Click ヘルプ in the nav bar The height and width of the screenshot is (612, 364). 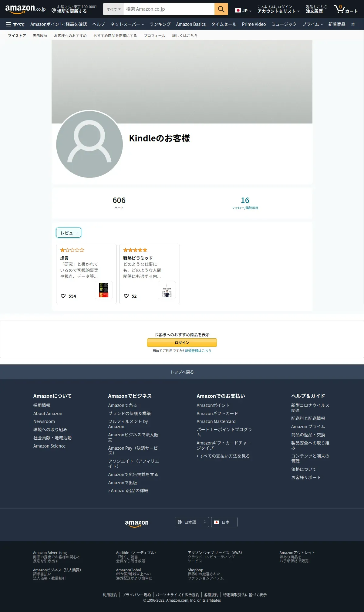(x=99, y=24)
